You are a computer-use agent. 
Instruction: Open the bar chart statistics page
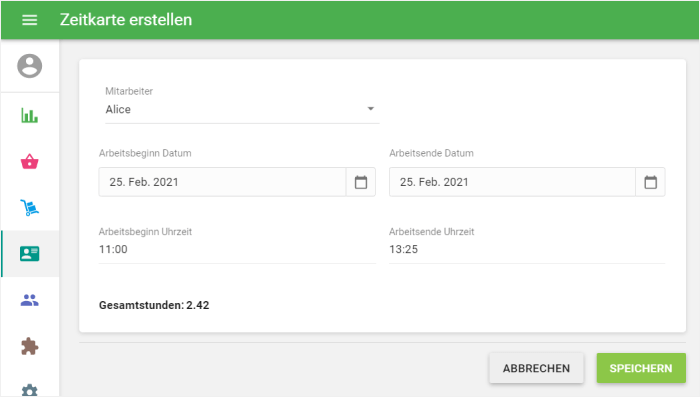(x=29, y=116)
